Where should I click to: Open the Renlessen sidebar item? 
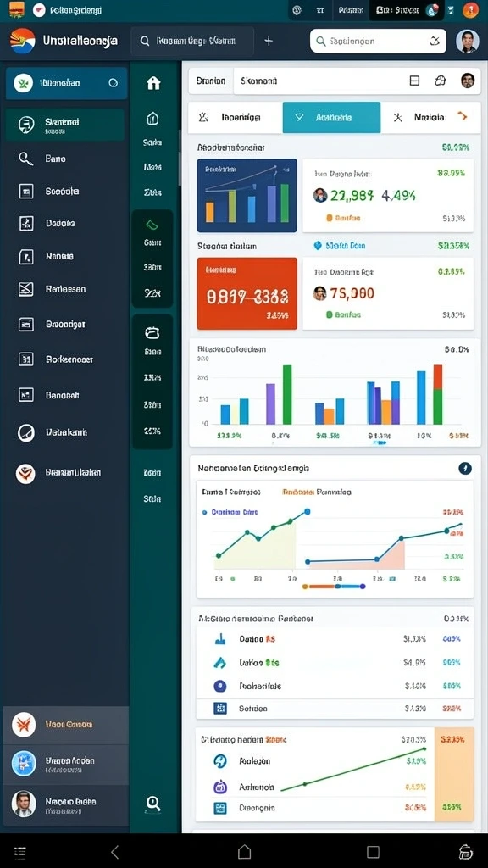click(64, 289)
